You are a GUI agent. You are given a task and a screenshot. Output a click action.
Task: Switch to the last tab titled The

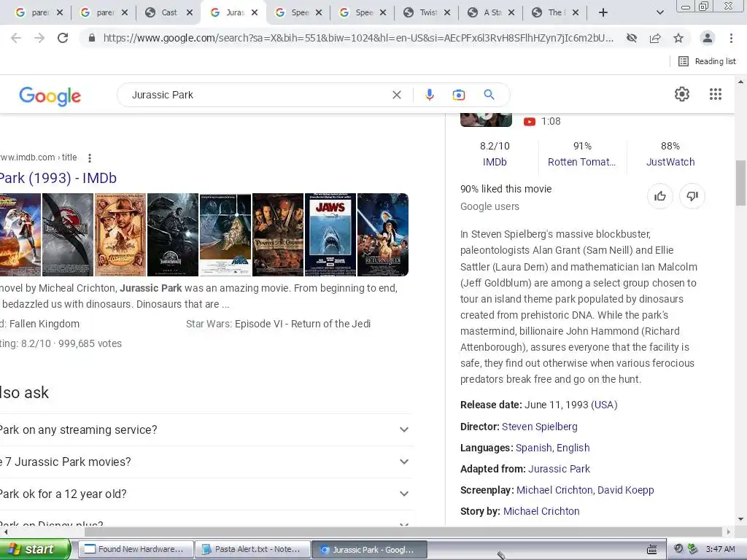tap(556, 12)
